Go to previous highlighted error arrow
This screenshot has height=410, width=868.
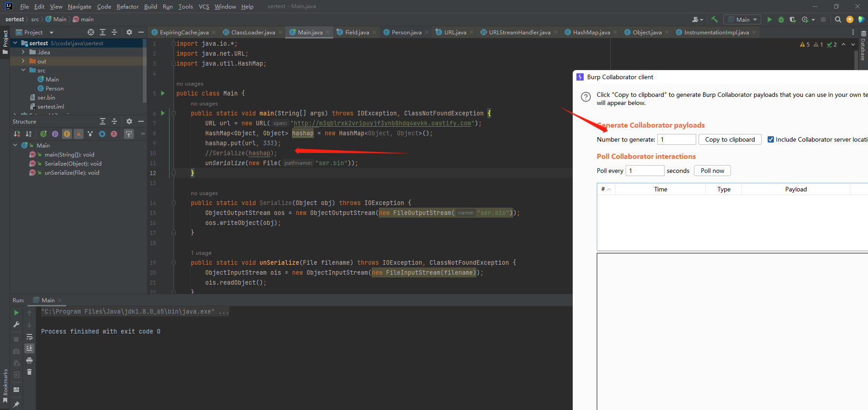point(844,44)
